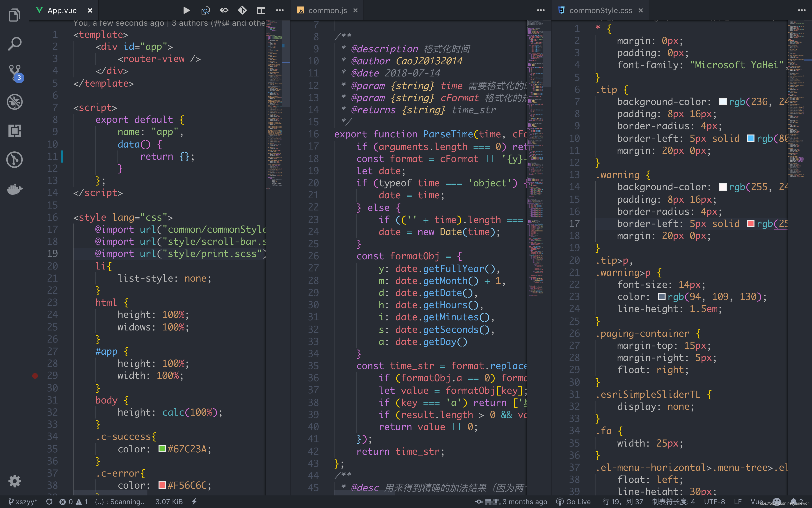Click the Go Live server button
Viewport: 812px width, 508px height.
(x=573, y=502)
